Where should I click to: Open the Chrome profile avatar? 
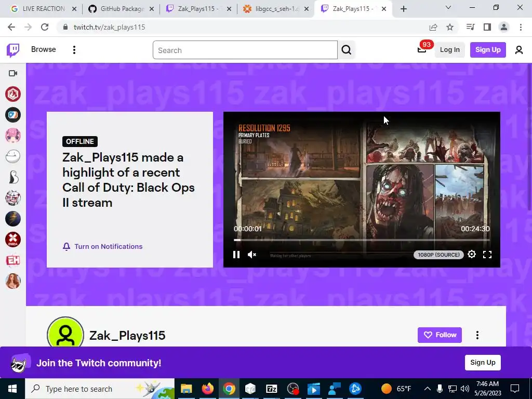pos(504,27)
